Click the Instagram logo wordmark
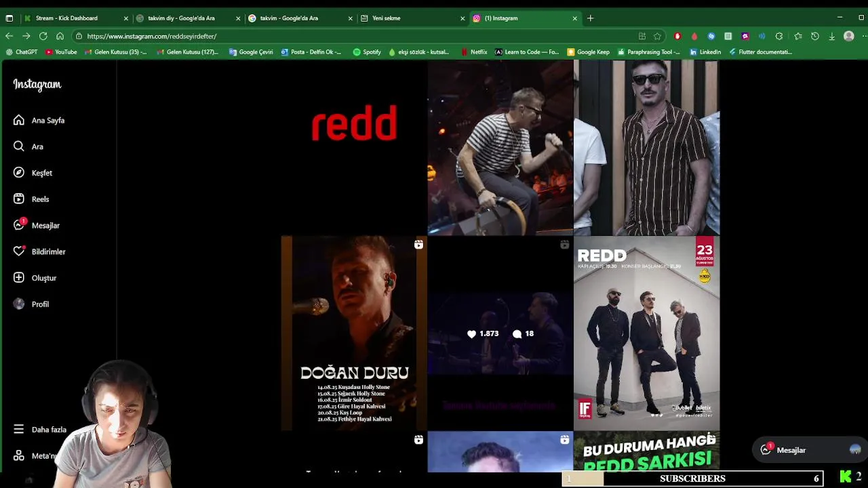 pyautogui.click(x=37, y=85)
